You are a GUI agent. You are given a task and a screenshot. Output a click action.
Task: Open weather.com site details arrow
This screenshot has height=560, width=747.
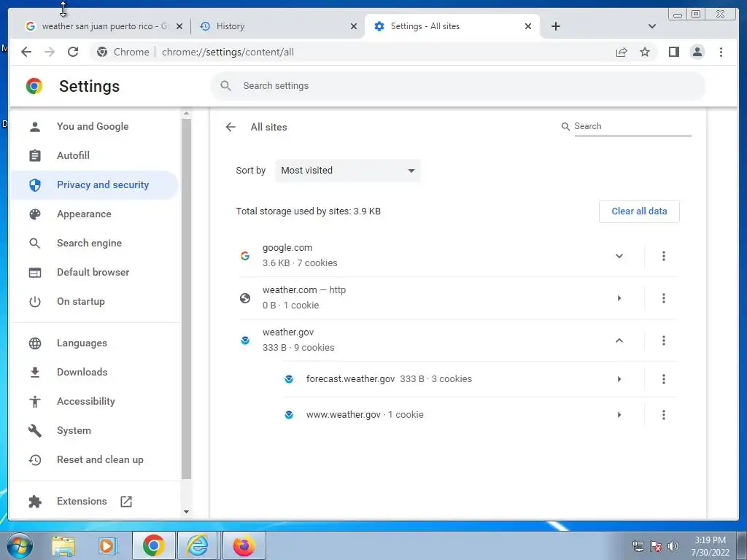(x=619, y=298)
